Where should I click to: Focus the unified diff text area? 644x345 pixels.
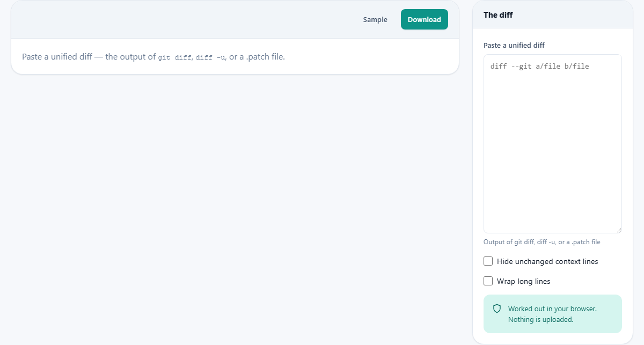[553, 144]
